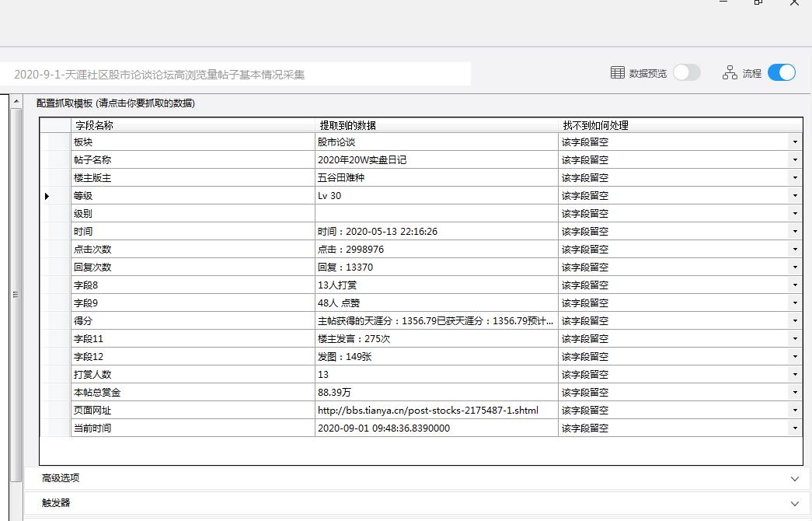Select the 字段11 field name cell
The width and height of the screenshot is (812, 521).
(x=193, y=338)
